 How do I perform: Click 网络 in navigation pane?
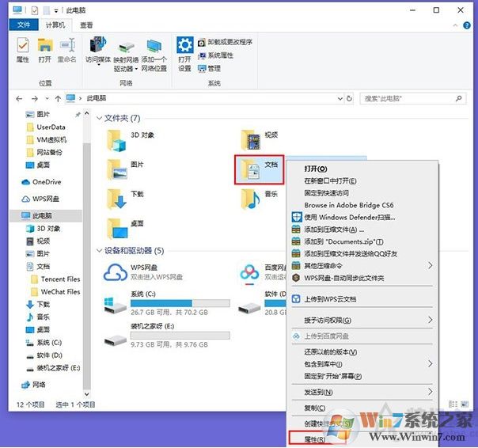click(33, 385)
